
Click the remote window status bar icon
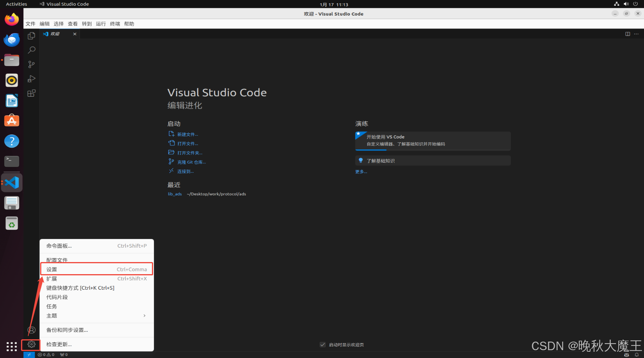[x=29, y=354]
